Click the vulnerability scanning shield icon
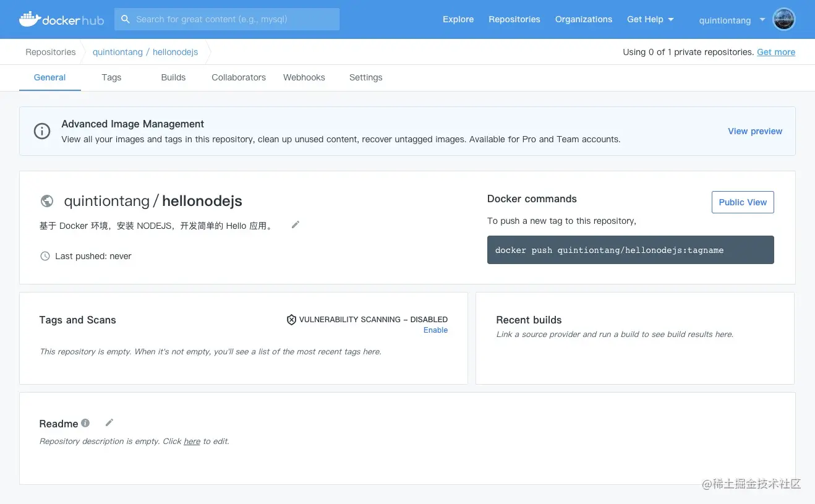This screenshot has width=815, height=504. point(291,320)
